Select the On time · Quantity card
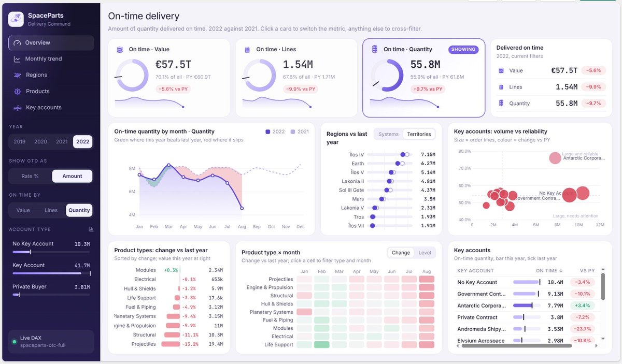Image resolution: width=622 pixels, height=364 pixels. [423, 78]
